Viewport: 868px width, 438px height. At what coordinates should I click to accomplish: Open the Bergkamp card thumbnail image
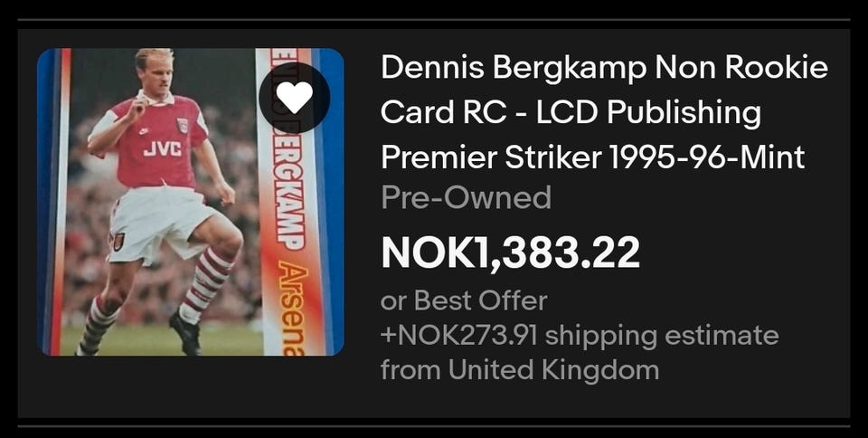(x=191, y=202)
